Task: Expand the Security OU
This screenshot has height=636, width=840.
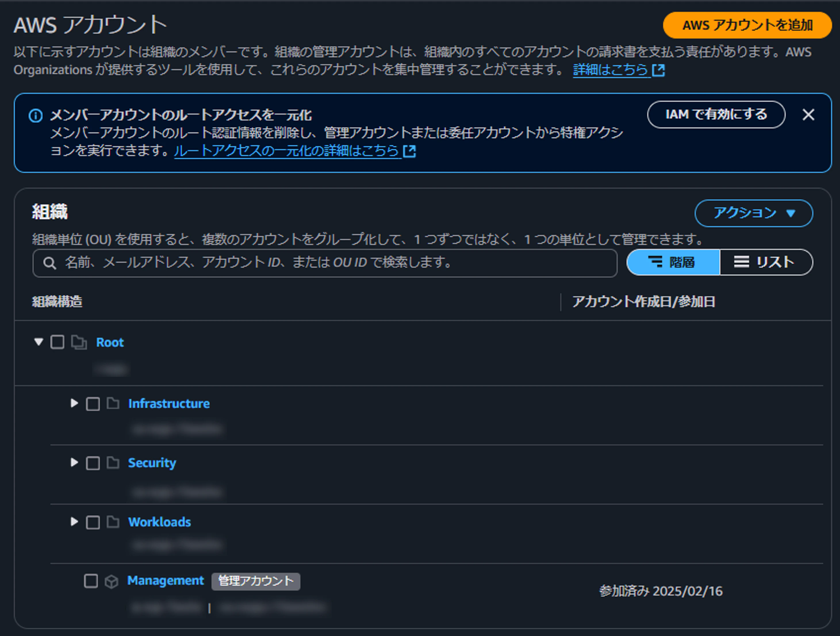Action: click(74, 462)
